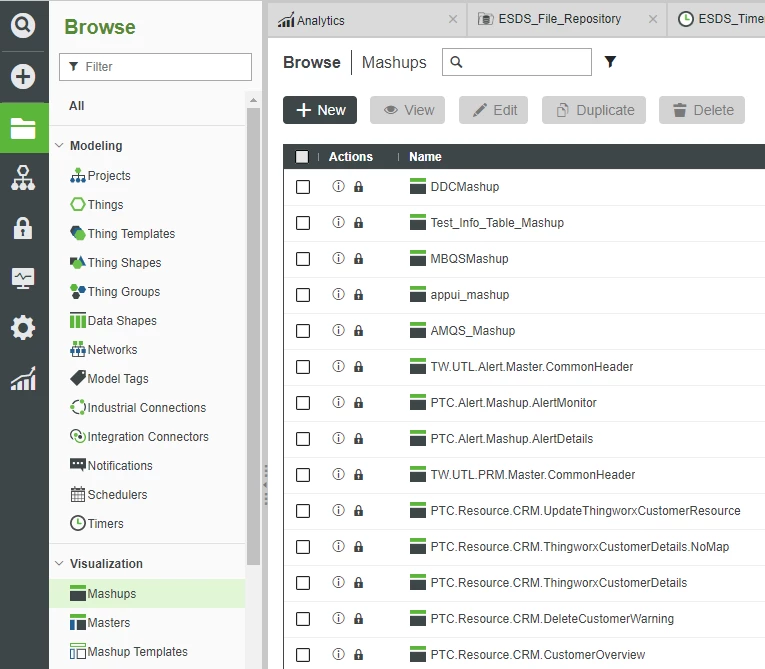
Task: Open Data Shapes in Modeling
Action: click(x=114, y=321)
